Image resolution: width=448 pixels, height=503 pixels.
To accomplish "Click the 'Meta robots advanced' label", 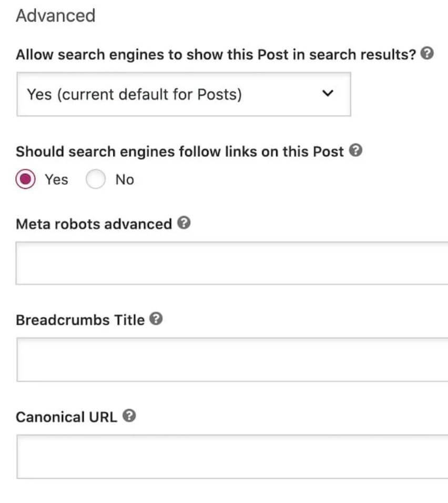I will click(94, 224).
